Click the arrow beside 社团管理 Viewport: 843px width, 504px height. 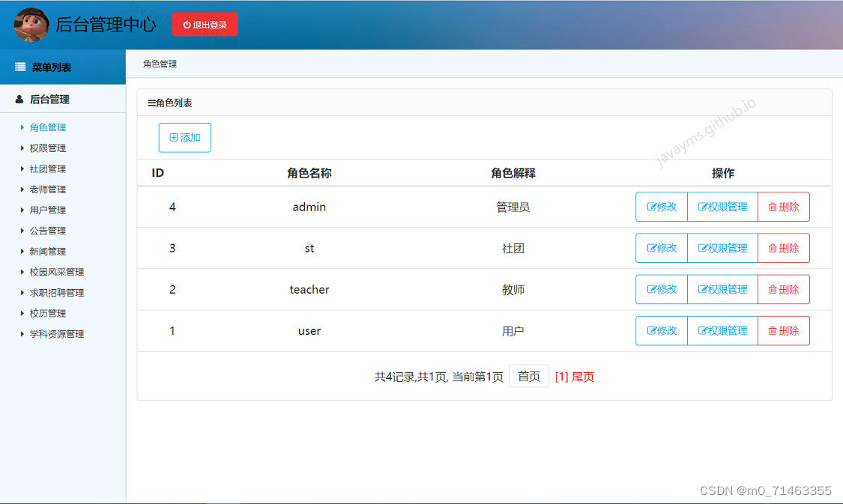tap(22, 168)
